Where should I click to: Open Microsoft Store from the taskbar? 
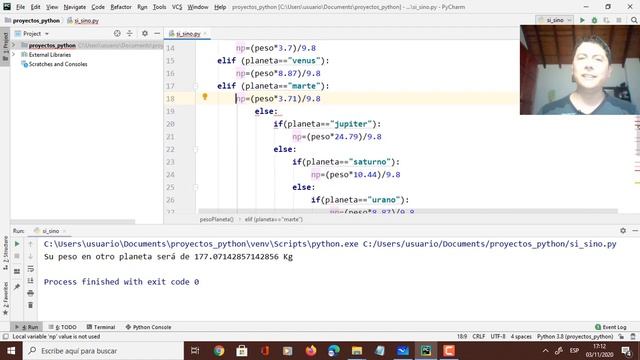(242, 351)
